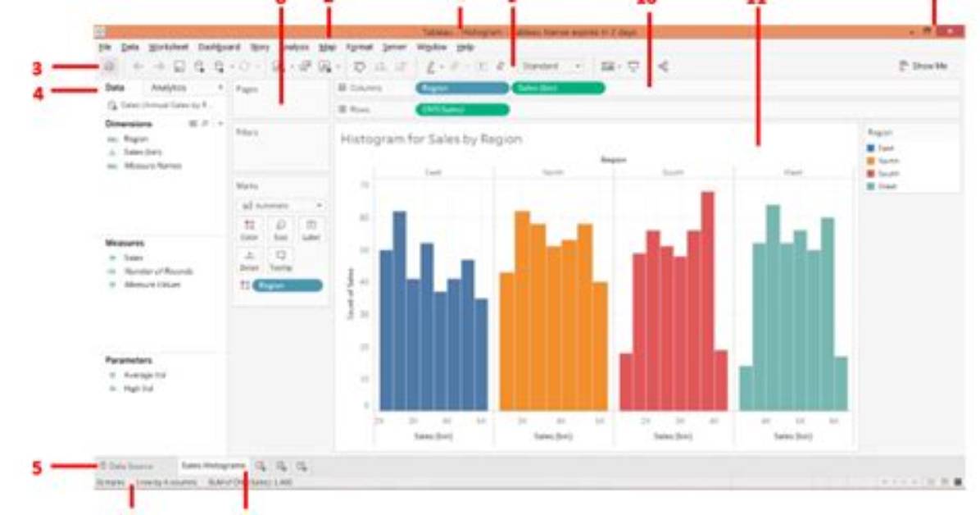Select the Data tab in side pane
Screen dimensions: 980x515
coord(115,89)
